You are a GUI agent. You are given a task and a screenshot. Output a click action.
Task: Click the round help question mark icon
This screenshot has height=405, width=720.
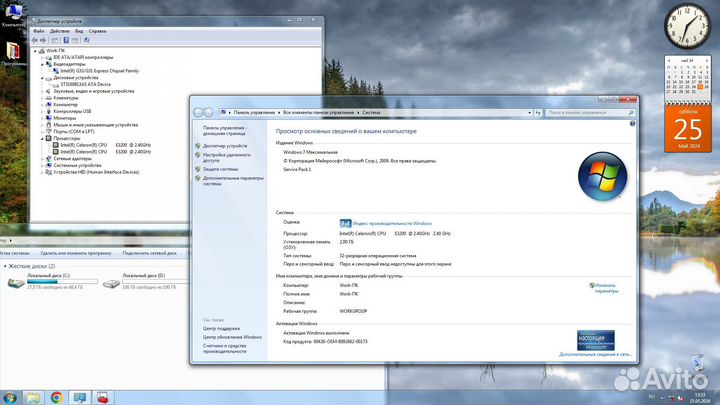click(x=632, y=124)
